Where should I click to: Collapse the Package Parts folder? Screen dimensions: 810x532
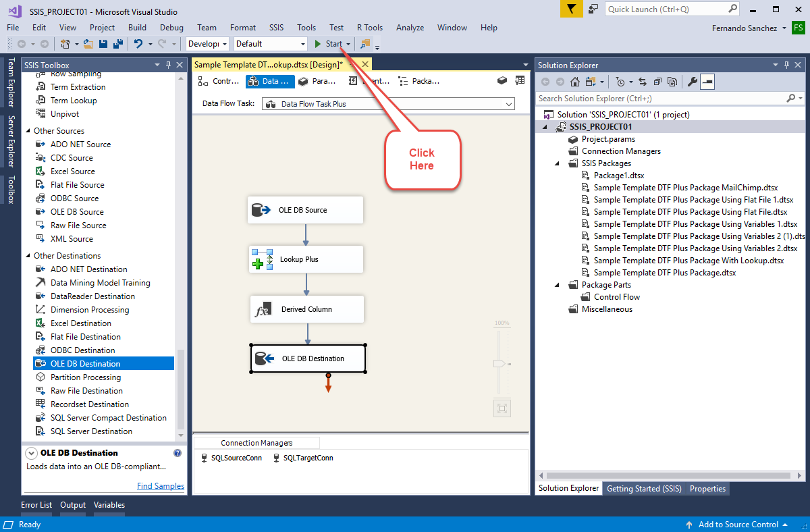click(557, 285)
